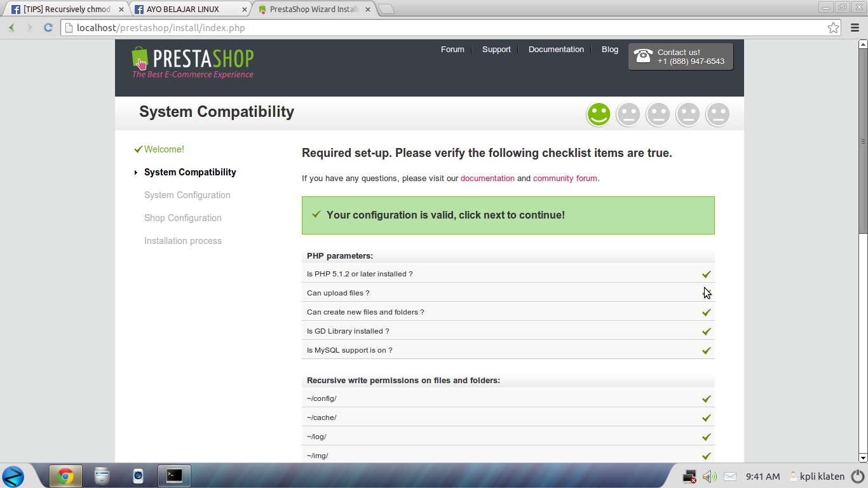Click the '~/img/' row text
This screenshot has height=488, width=868.
tap(317, 456)
